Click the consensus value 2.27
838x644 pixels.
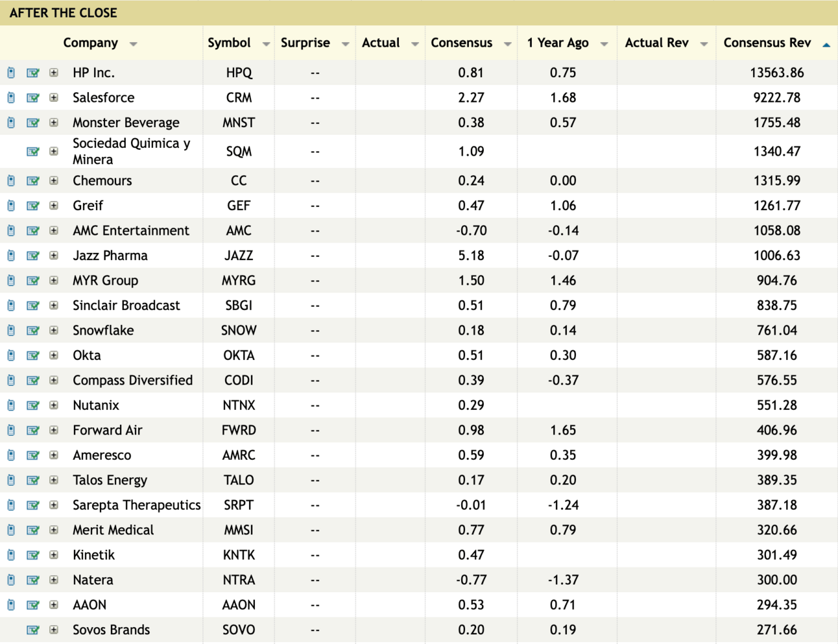(471, 98)
